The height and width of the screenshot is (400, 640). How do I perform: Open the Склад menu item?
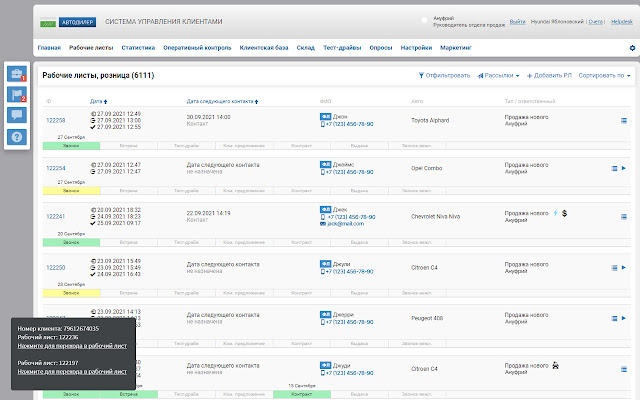point(305,48)
